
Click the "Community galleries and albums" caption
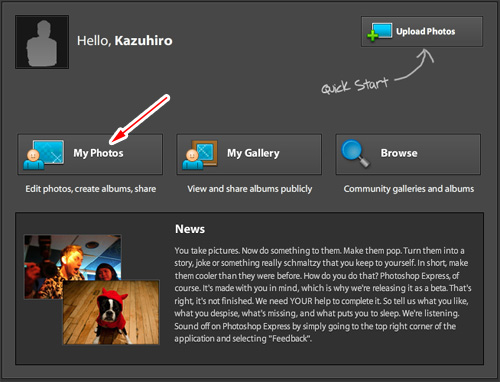[409, 189]
